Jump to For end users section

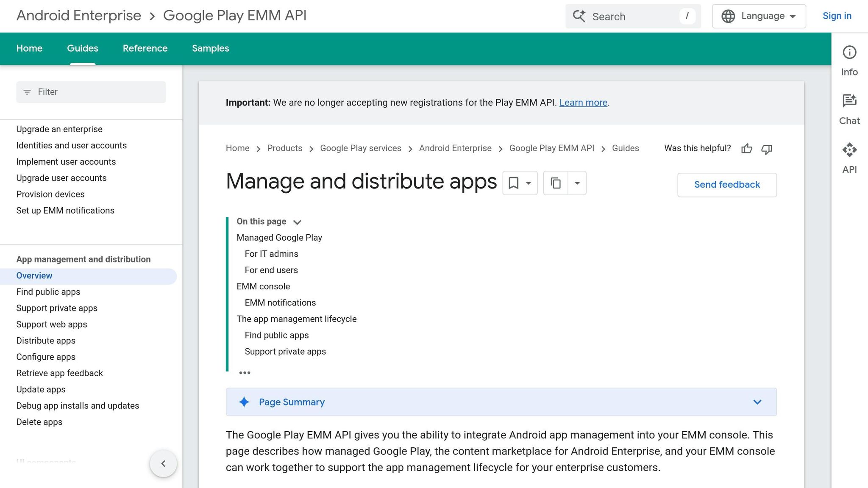click(271, 270)
